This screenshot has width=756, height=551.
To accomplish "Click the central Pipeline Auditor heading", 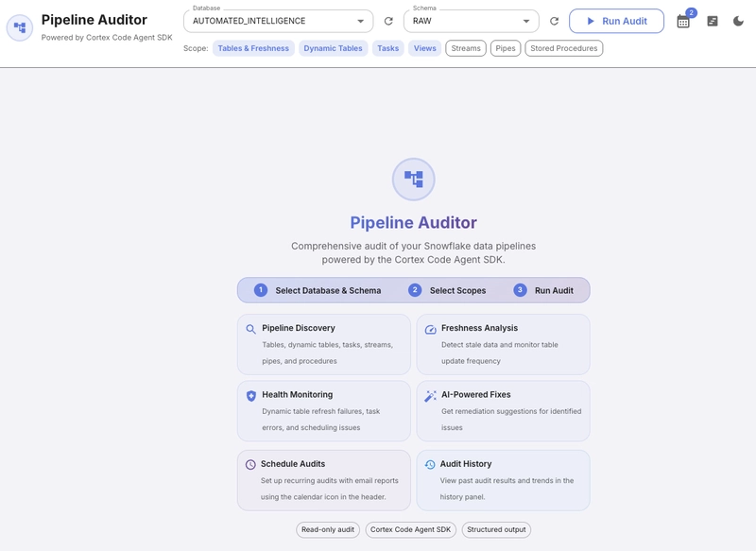I will click(x=414, y=222).
